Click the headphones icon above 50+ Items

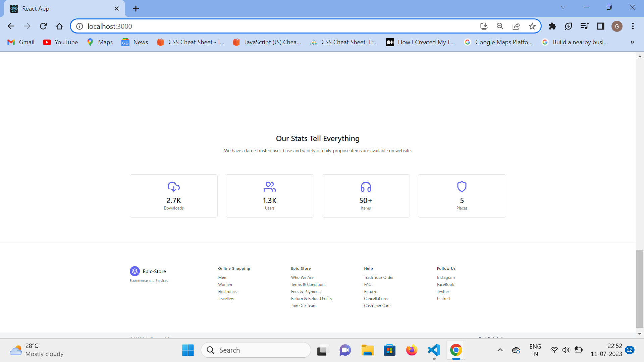[366, 187]
